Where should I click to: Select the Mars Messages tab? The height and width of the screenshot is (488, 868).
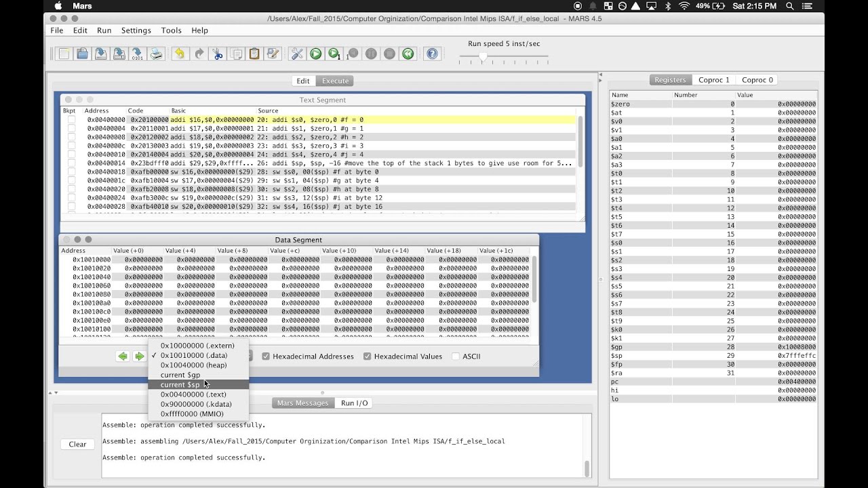[x=303, y=403]
